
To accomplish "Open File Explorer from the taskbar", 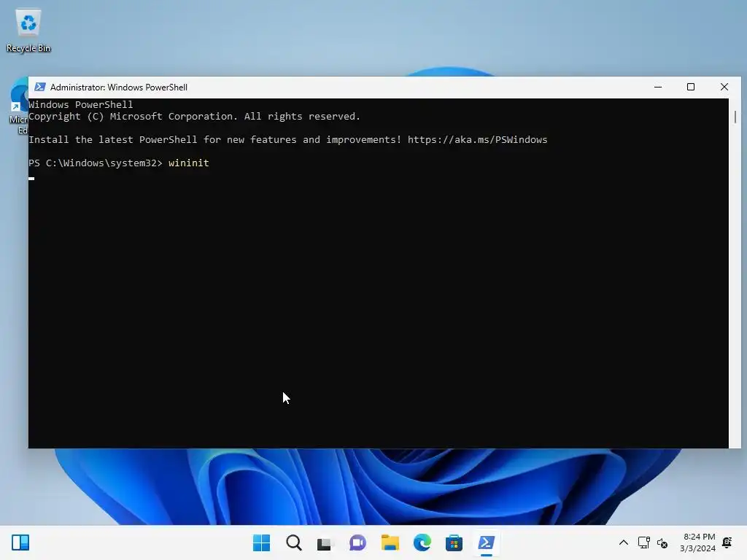I will (x=390, y=542).
